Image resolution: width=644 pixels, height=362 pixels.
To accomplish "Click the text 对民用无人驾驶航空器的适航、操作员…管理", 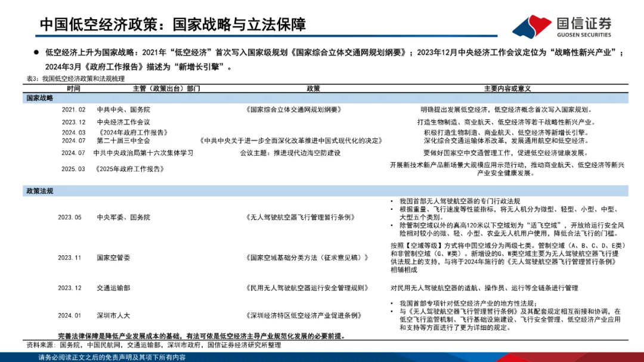I will tap(484, 288).
